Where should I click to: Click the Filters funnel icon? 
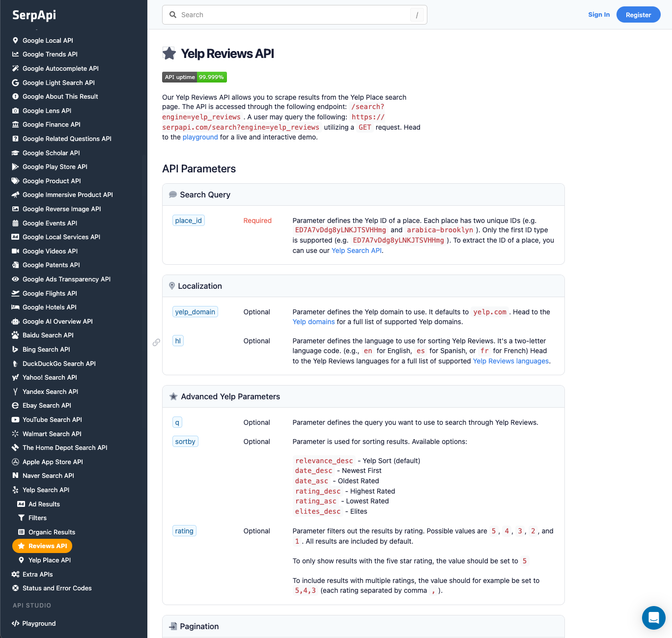[21, 518]
